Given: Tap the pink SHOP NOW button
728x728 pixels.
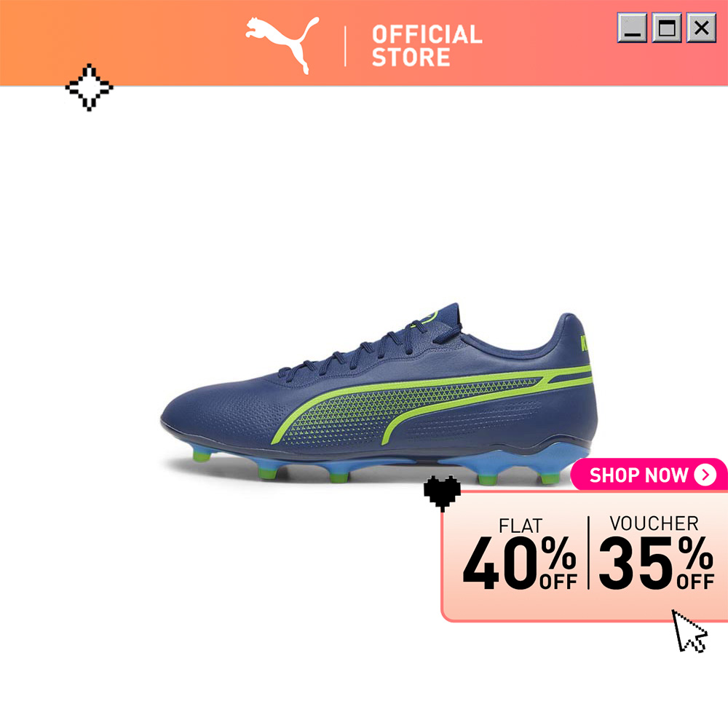Looking at the screenshot, I should tap(649, 475).
